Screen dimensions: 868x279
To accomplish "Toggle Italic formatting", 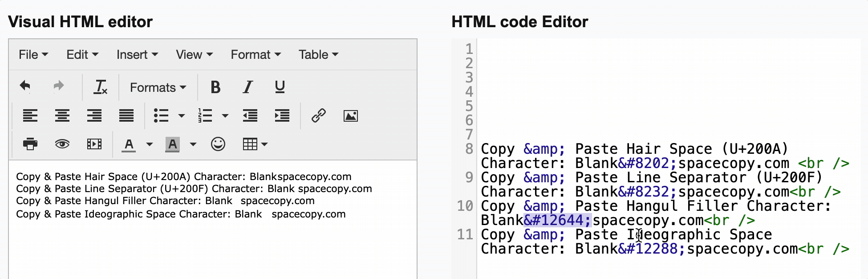I will pos(248,87).
